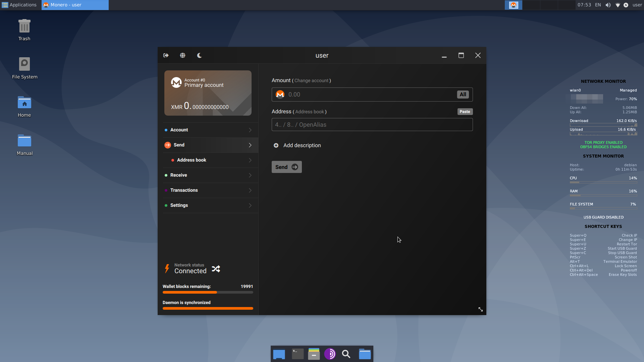The height and width of the screenshot is (362, 644).
Task: Open the language globe icon
Action: tap(182, 55)
